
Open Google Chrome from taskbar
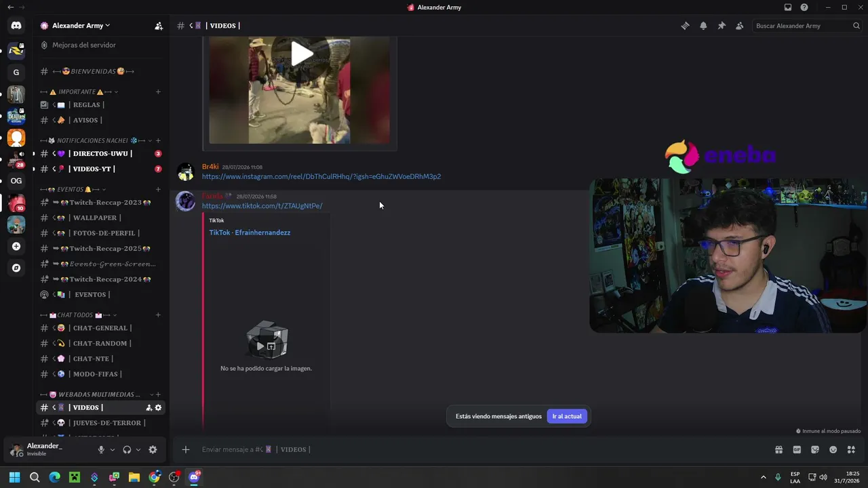click(154, 477)
